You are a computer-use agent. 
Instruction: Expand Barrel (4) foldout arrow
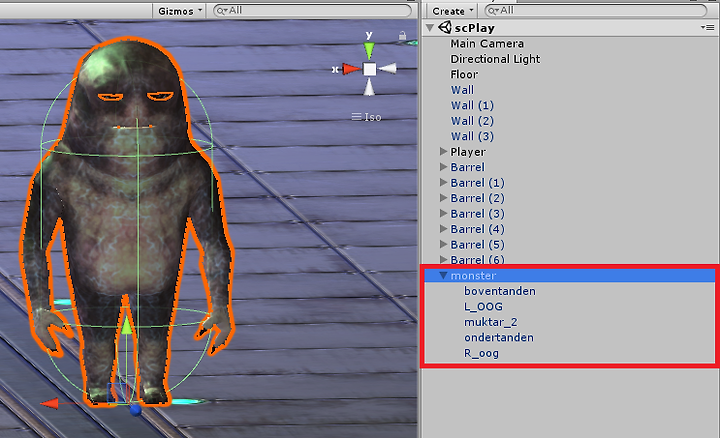[443, 229]
